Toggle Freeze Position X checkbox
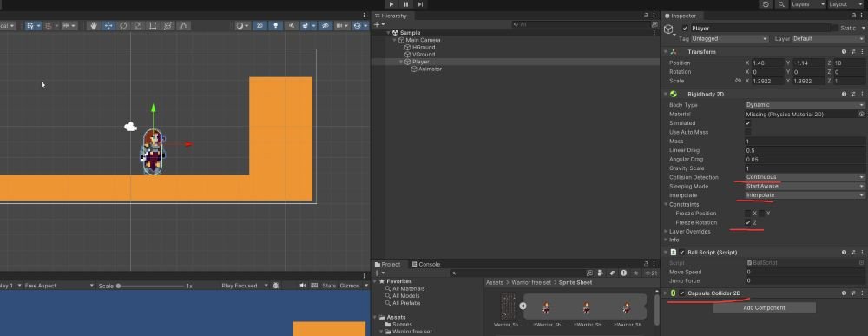This screenshot has height=336, width=868. click(748, 214)
